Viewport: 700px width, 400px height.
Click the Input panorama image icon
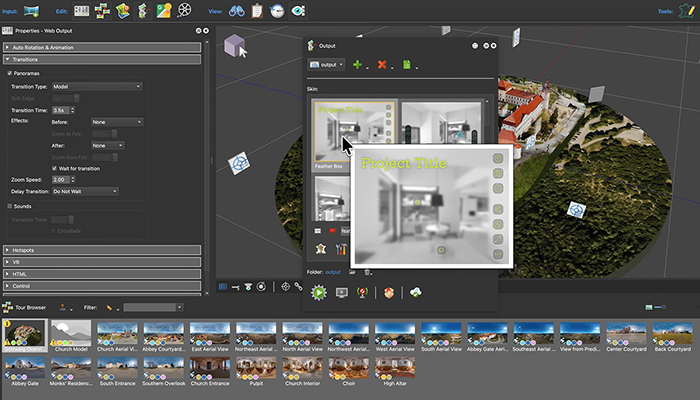31,11
